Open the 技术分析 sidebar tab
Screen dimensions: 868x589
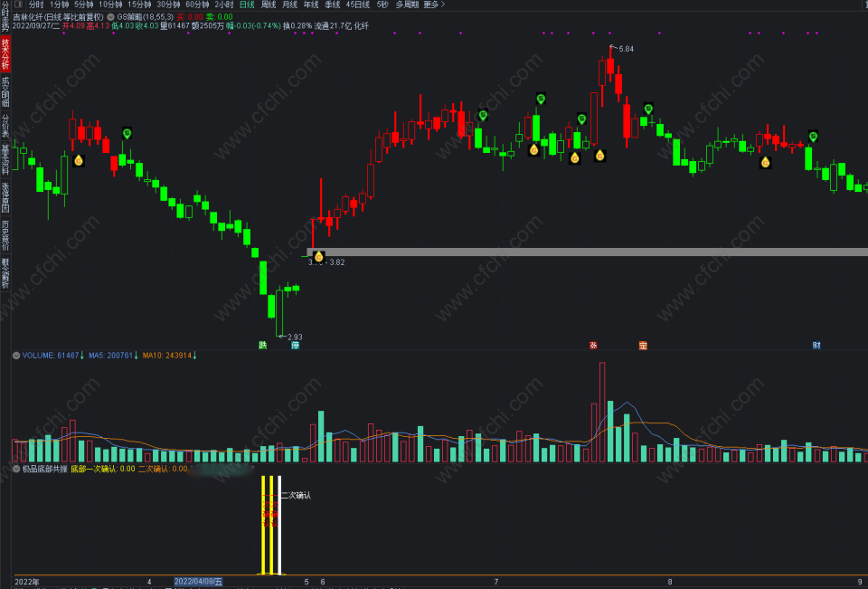(x=5, y=53)
